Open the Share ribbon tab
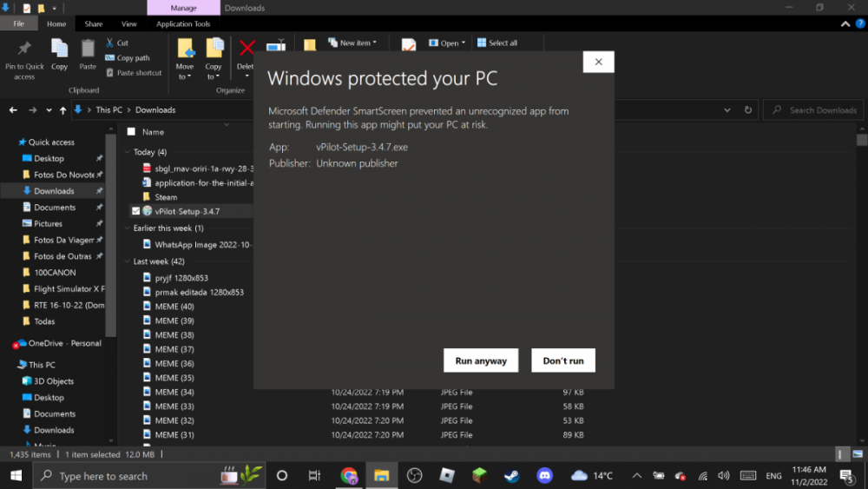This screenshot has height=489, width=868. (94, 24)
